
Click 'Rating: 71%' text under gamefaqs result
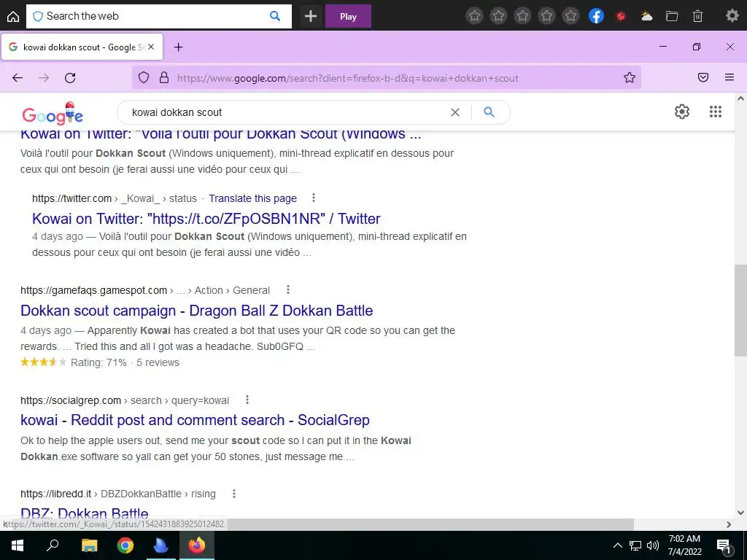(x=98, y=363)
